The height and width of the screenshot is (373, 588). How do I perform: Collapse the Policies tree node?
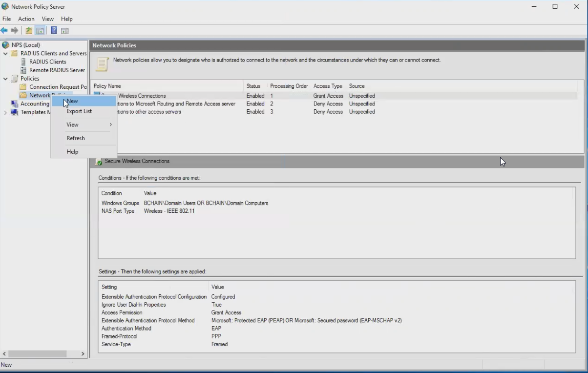[5, 79]
